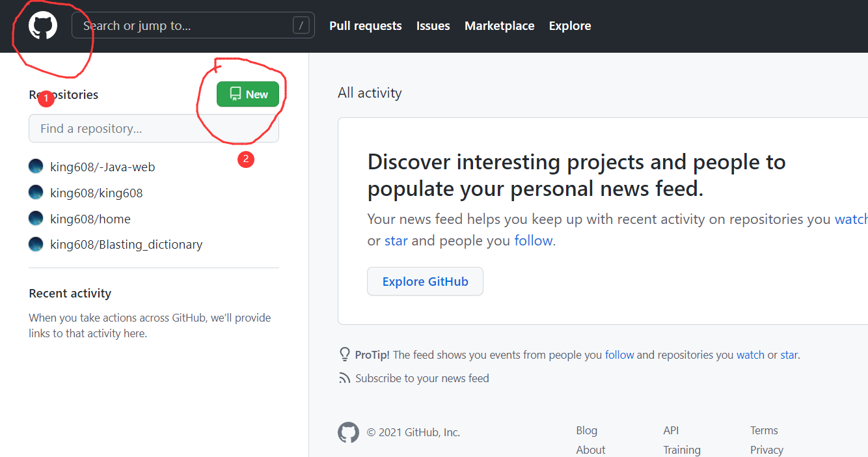Open the follow link in the ProTip

[x=619, y=355]
